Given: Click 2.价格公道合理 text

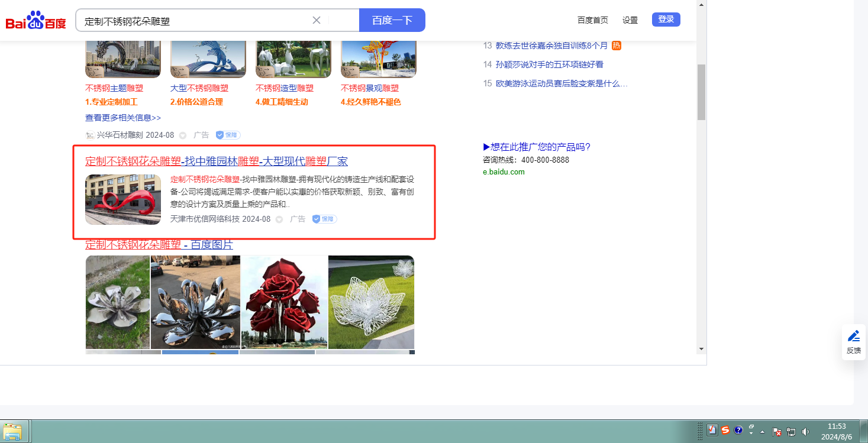Looking at the screenshot, I should (196, 102).
